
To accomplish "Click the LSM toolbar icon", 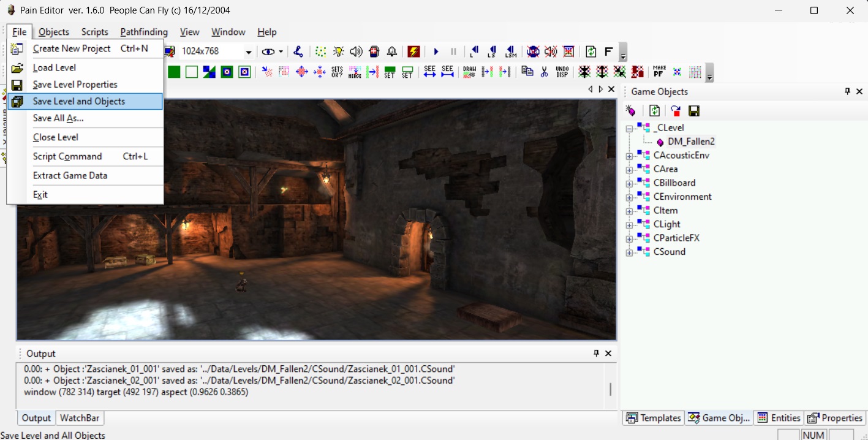I will (510, 51).
